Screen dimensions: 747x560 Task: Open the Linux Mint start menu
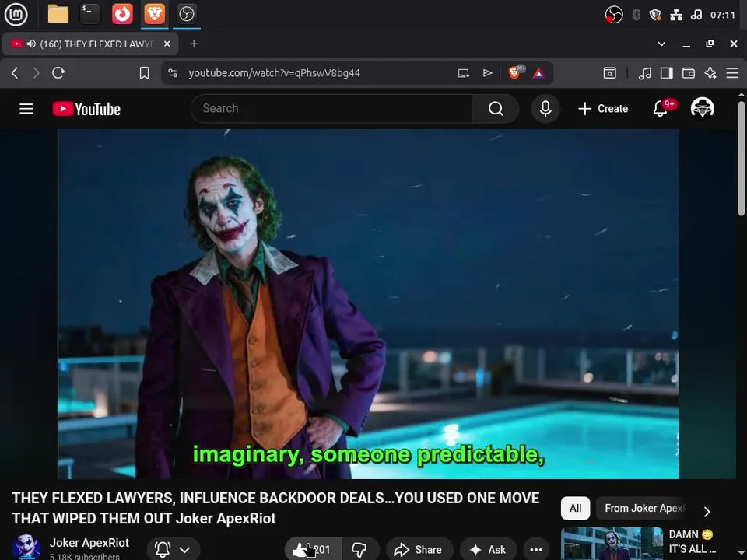click(x=16, y=14)
